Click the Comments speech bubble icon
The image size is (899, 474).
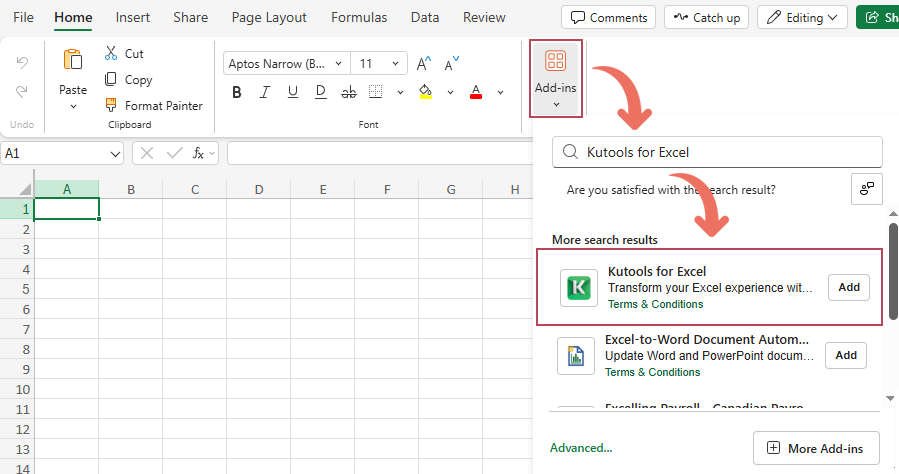coord(578,18)
